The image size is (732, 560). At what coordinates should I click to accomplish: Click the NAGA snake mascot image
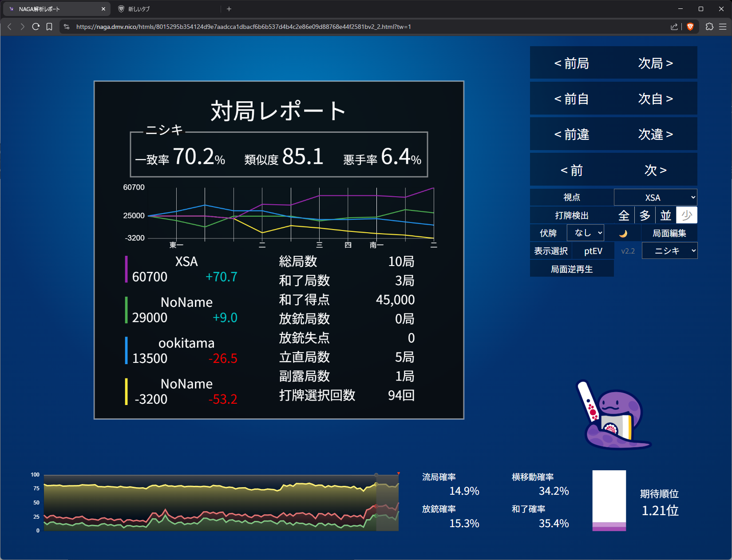613,416
